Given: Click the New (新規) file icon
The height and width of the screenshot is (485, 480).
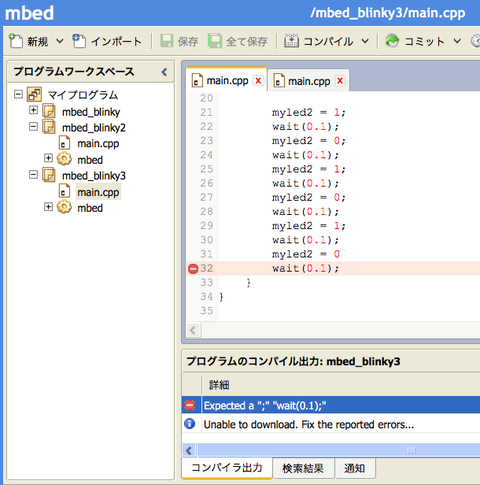Looking at the screenshot, I should point(15,41).
